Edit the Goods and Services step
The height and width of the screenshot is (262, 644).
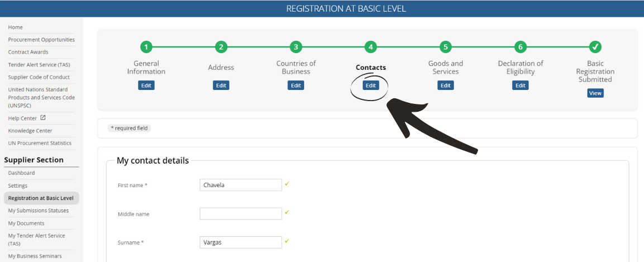tap(446, 85)
